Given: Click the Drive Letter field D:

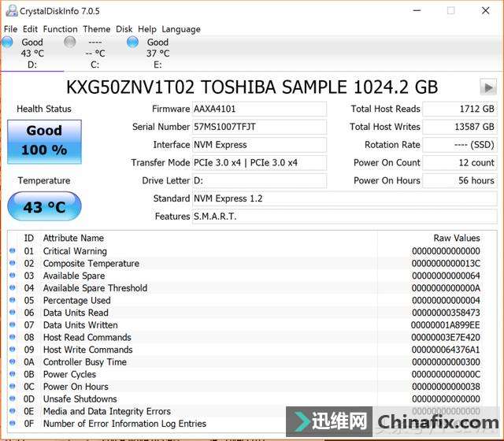Looking at the screenshot, I should point(259,181).
